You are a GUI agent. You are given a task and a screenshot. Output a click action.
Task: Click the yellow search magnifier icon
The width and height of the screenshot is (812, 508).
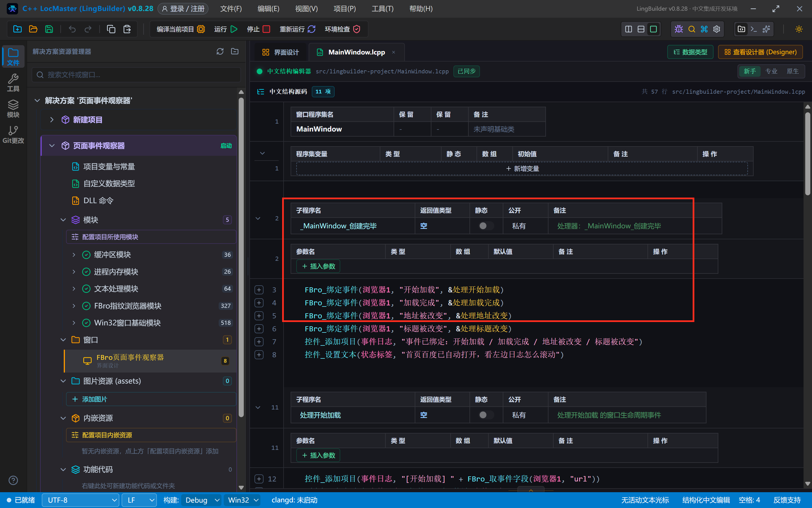tap(692, 29)
